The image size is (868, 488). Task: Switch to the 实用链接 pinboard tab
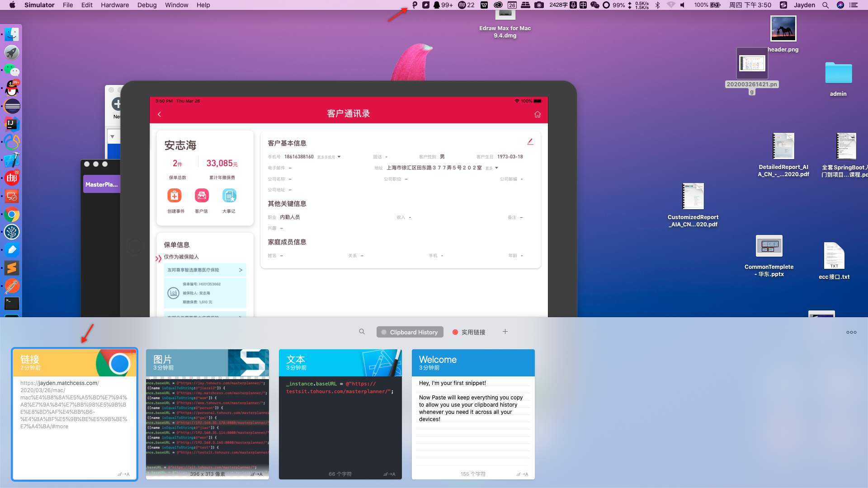(469, 332)
